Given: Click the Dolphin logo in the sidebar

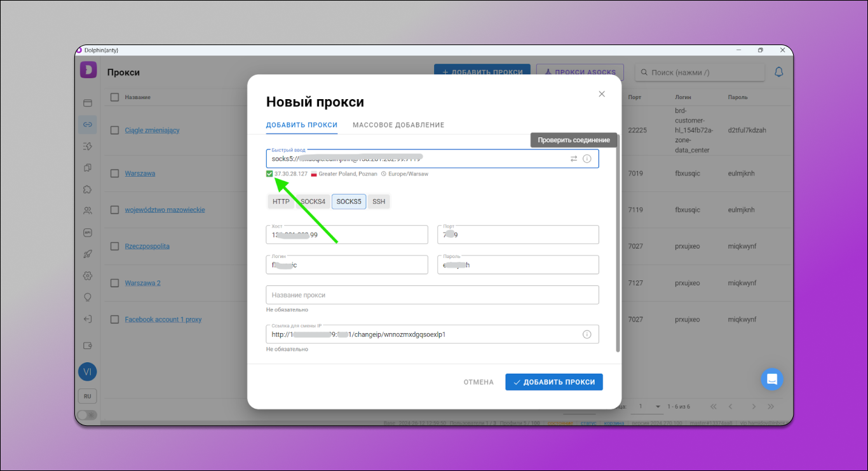Looking at the screenshot, I should [88, 70].
